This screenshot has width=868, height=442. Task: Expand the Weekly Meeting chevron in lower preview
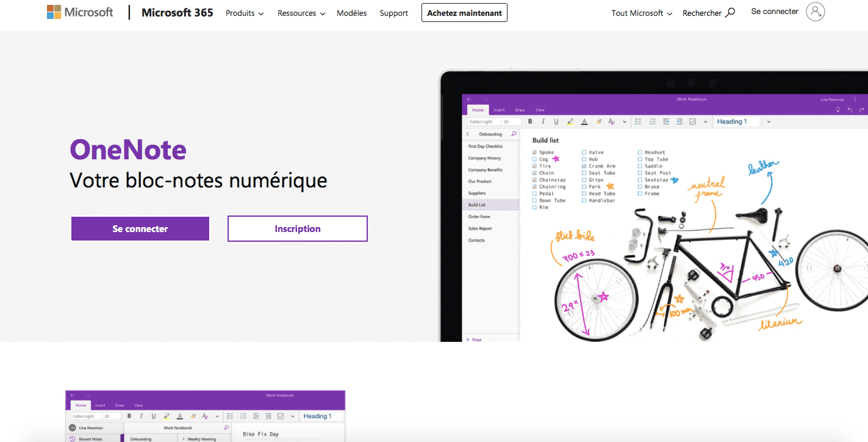point(184,439)
